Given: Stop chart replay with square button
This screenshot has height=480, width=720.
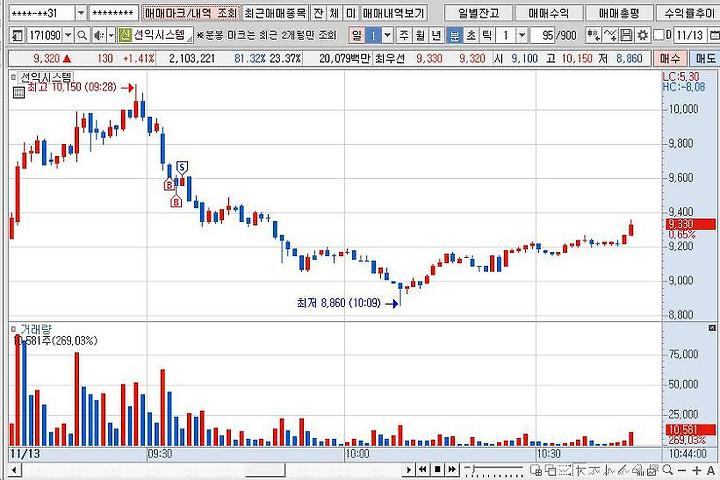Looking at the screenshot, I should [437, 469].
